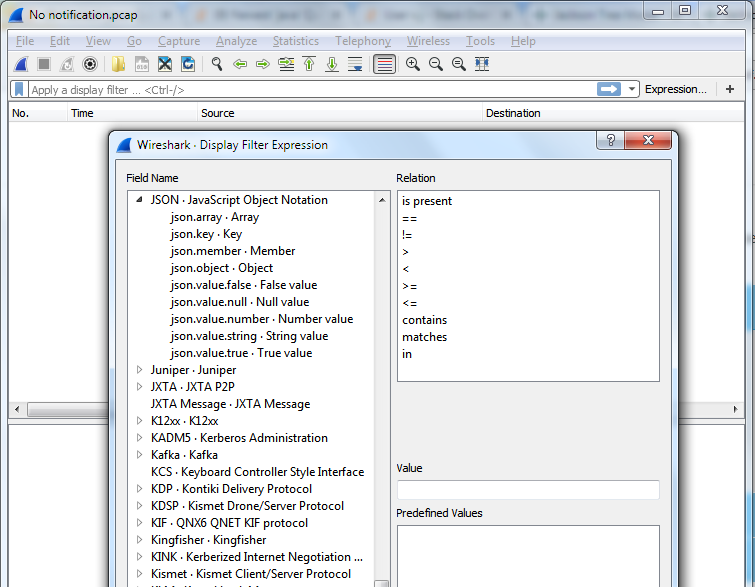Click field name list scroll up arrow

[382, 200]
